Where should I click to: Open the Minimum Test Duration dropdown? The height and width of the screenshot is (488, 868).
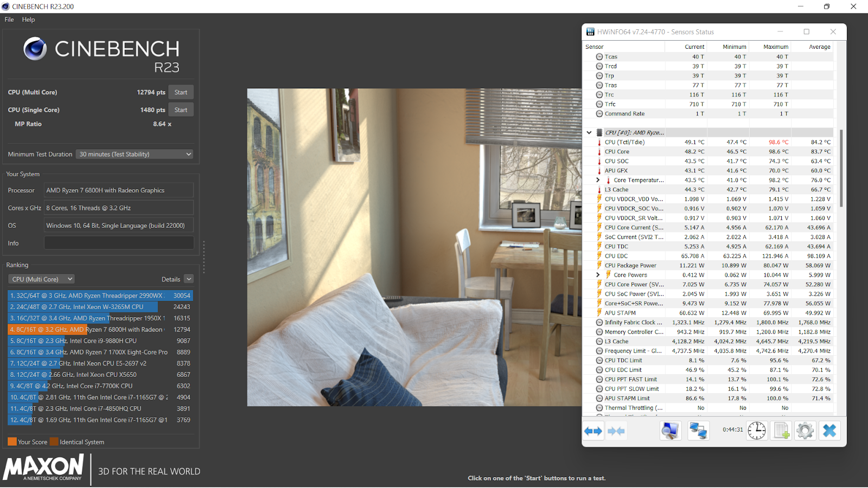click(135, 154)
